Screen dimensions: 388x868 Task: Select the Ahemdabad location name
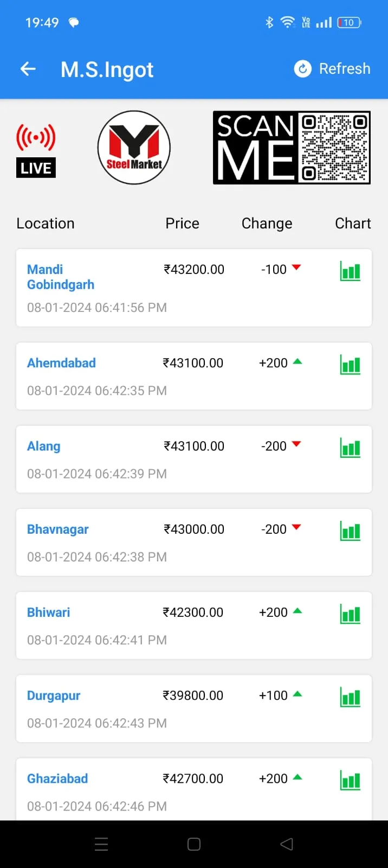[61, 363]
